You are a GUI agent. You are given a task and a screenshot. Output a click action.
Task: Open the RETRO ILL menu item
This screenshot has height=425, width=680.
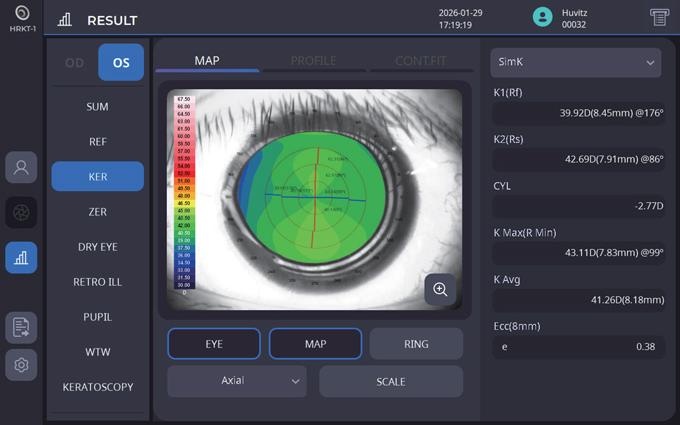(x=98, y=282)
